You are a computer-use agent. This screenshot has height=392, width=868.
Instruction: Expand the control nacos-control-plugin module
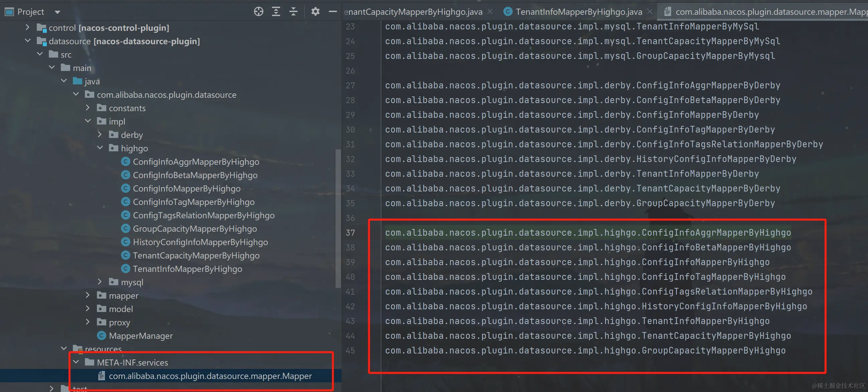[28, 27]
